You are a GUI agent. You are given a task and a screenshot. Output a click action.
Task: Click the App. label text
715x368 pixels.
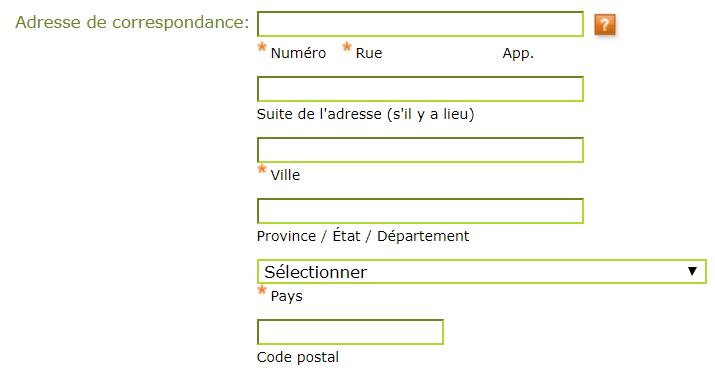pyautogui.click(x=518, y=54)
